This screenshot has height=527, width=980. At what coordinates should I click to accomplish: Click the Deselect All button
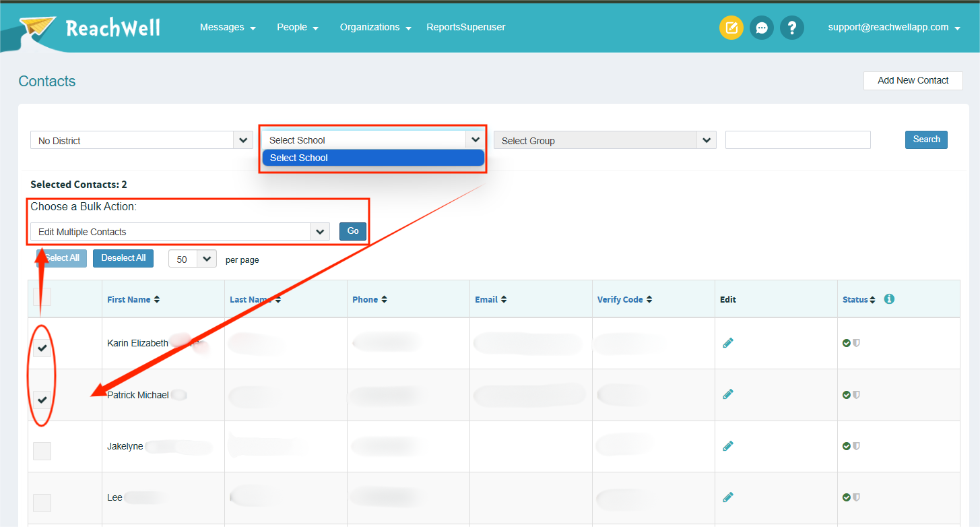[123, 258]
